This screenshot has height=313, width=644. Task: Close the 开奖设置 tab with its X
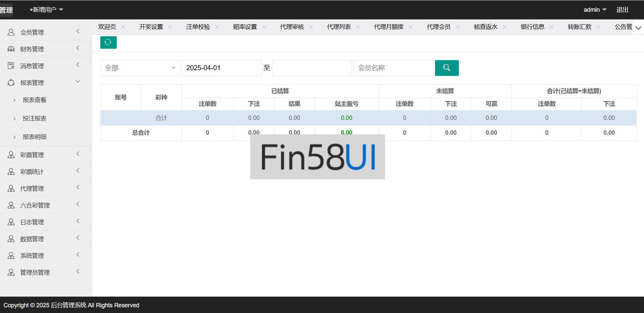[170, 27]
